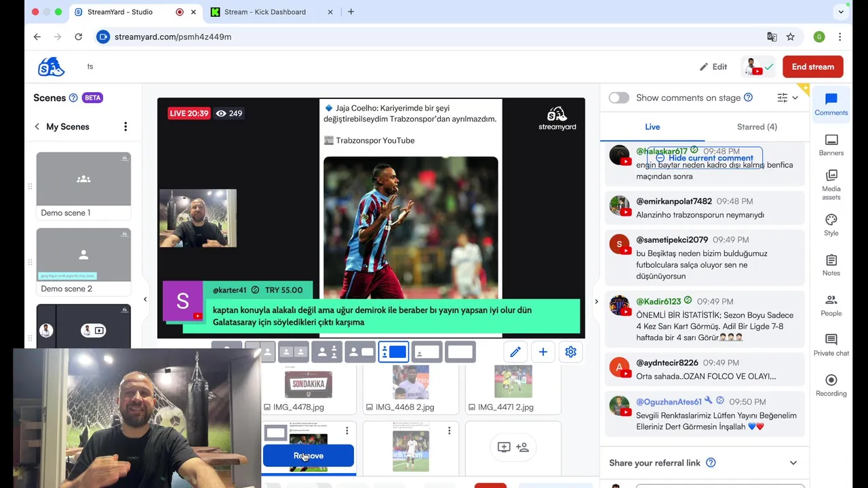Click comment by @Kadir6123

click(705, 319)
